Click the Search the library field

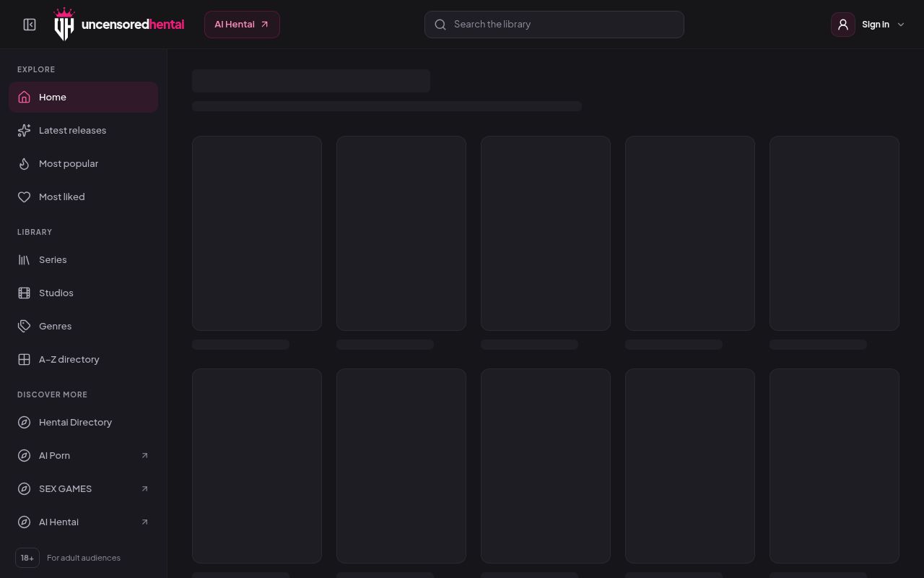coord(554,25)
